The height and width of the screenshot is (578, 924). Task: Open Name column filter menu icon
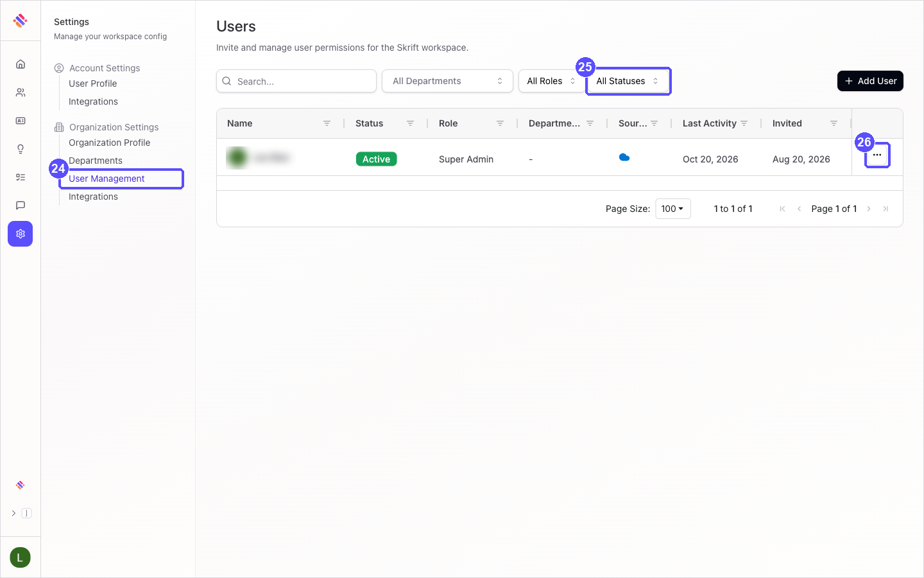coord(327,123)
